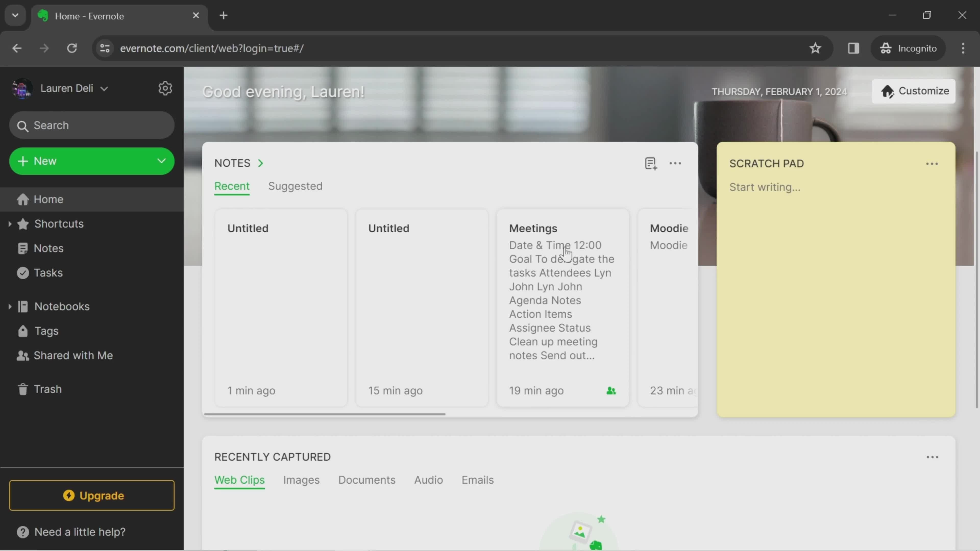Open the three-dot menu on Notes panel
This screenshot has width=980, height=551.
[x=675, y=163]
